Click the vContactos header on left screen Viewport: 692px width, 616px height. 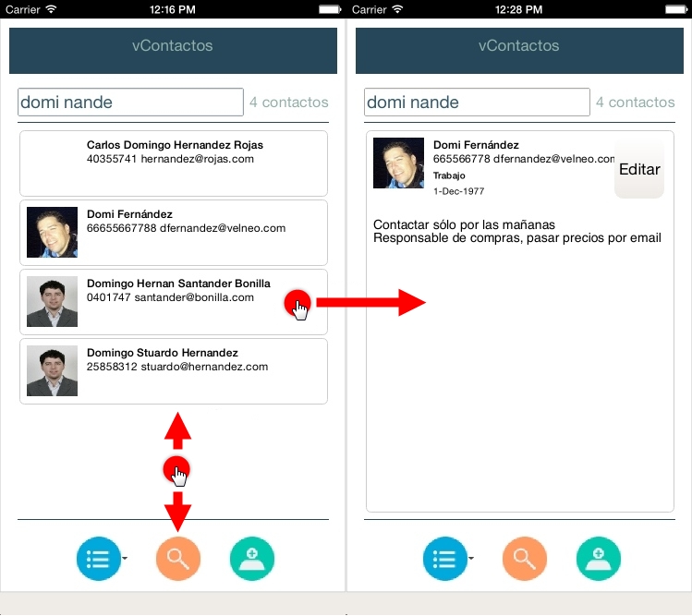coord(173,46)
